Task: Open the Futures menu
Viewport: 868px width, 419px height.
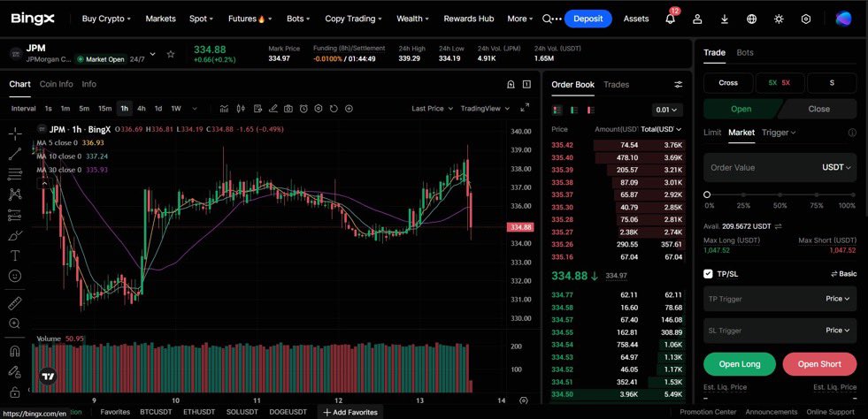Action: pos(250,19)
